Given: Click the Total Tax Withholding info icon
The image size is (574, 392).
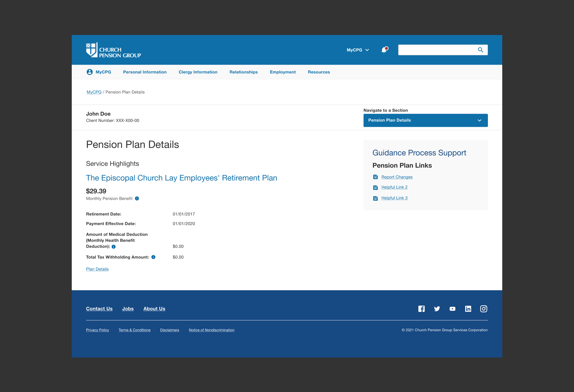Looking at the screenshot, I should [153, 257].
